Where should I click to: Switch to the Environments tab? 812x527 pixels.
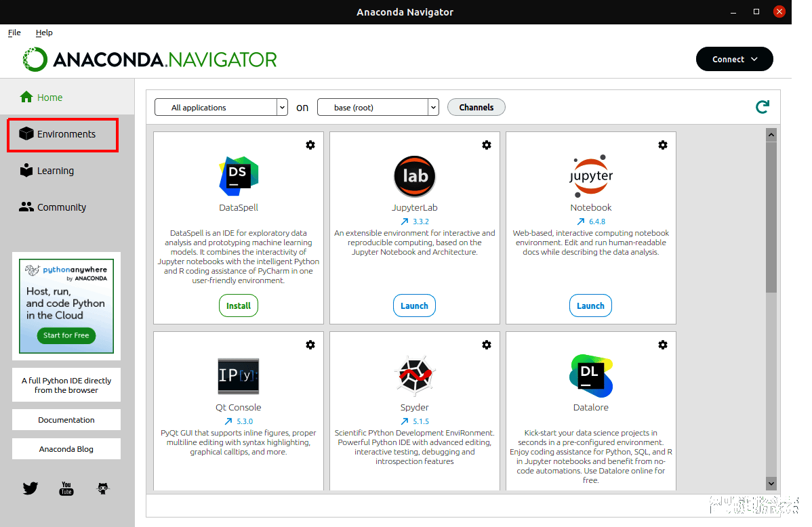tap(62, 135)
